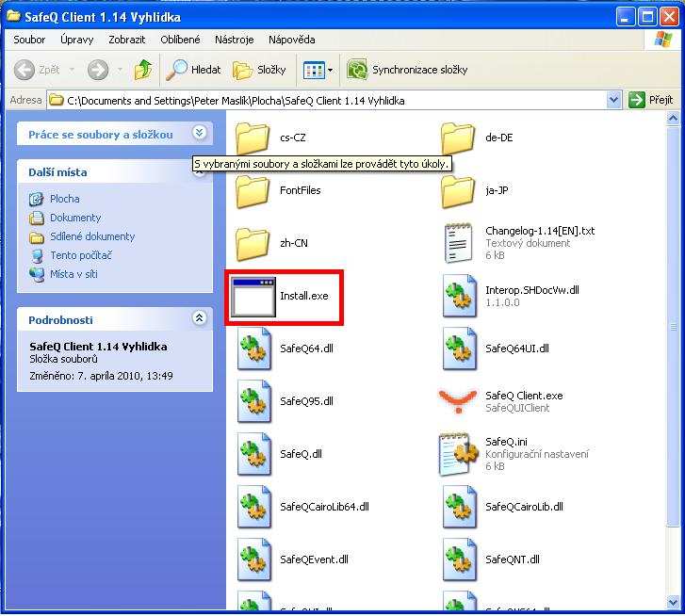The image size is (685, 616).
Task: Click the scroll down arrow of file list
Action: pos(673,603)
